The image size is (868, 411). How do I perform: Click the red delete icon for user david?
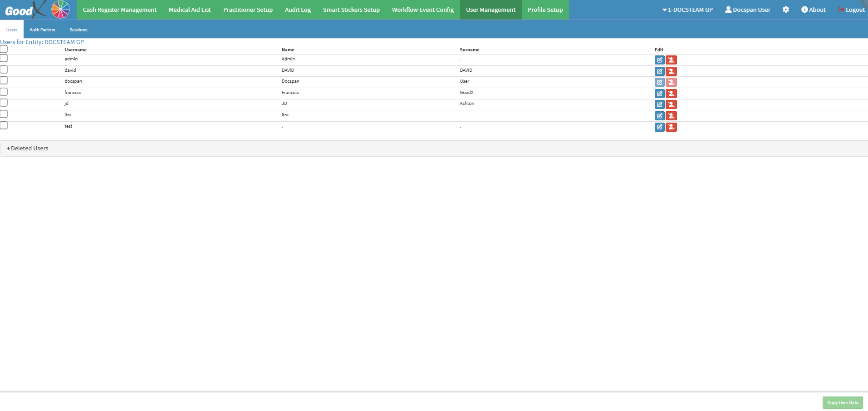(x=671, y=71)
